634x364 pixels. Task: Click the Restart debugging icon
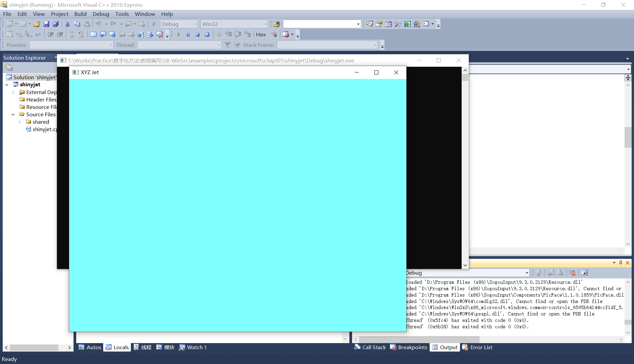click(x=207, y=34)
